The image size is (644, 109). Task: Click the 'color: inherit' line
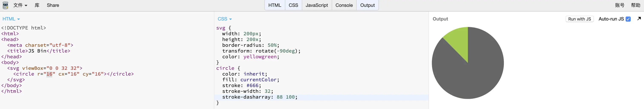click(244, 74)
